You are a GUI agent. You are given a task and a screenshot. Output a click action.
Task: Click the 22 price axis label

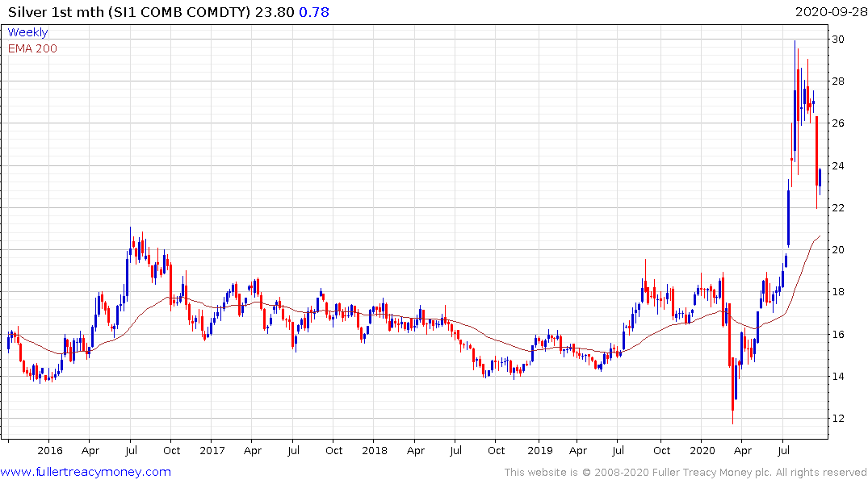(837, 207)
